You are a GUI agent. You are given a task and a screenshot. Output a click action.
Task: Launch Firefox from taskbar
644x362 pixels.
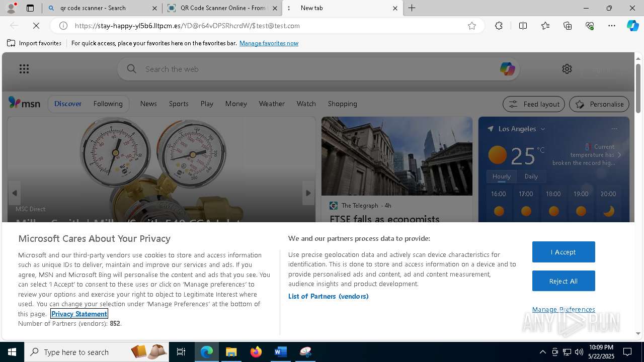tap(256, 352)
